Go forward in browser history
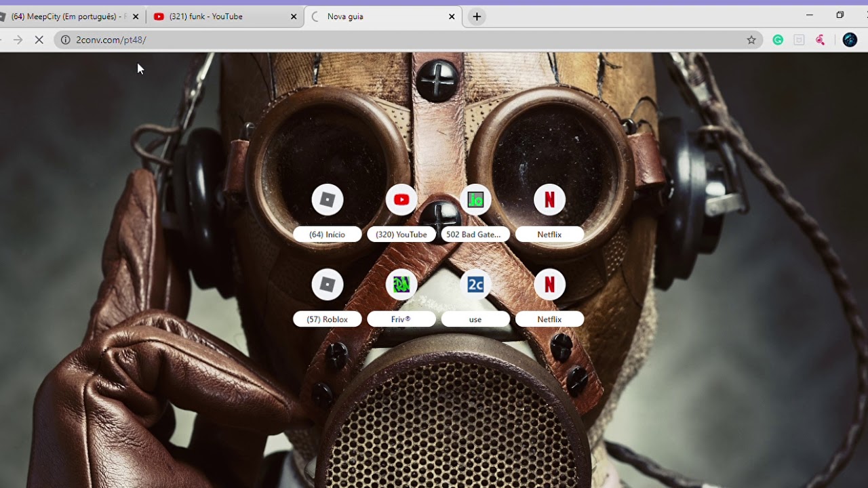 18,40
